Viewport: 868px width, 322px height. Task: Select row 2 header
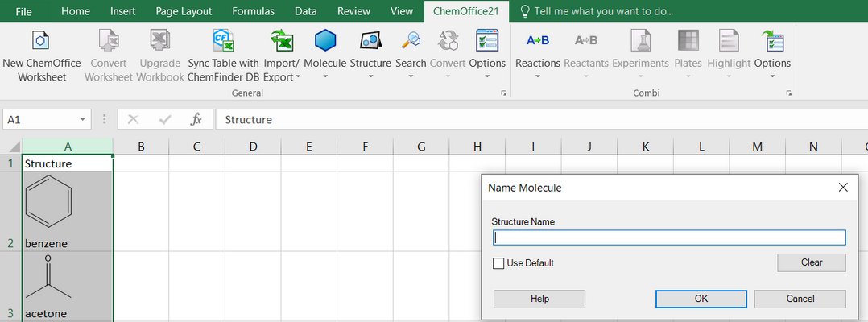(x=10, y=212)
